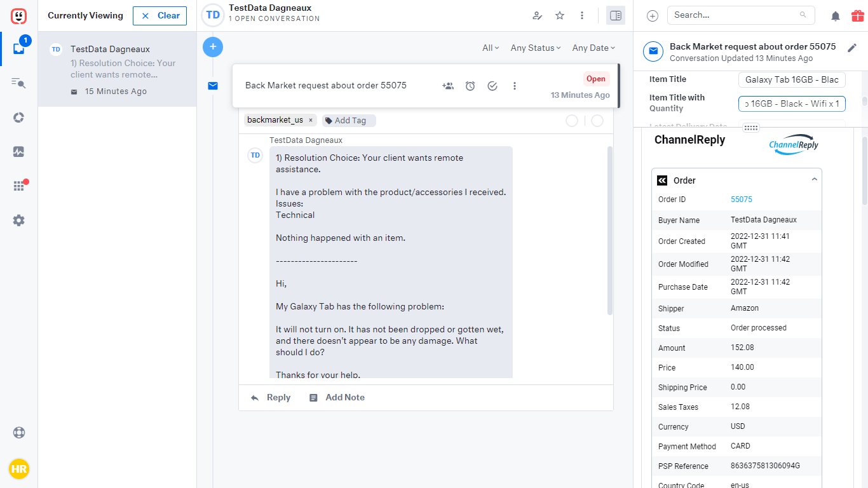This screenshot has height=488, width=868.
Task: Click the second circle toggle beside tags
Action: coord(597,121)
